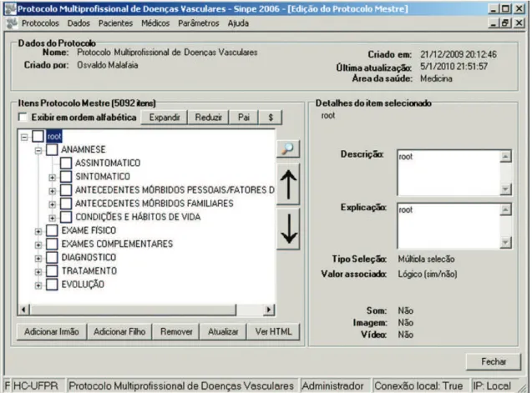Check the DIAGNOSTICO checkbox
532x393 pixels.
[52, 257]
